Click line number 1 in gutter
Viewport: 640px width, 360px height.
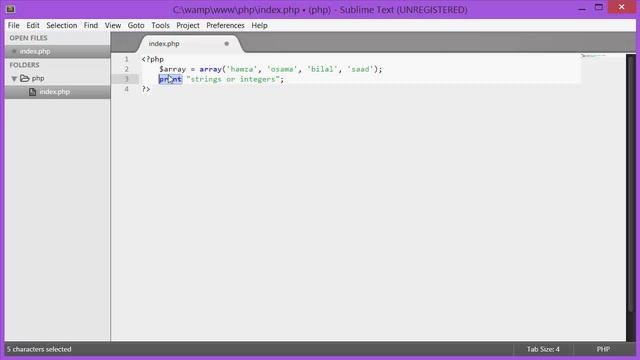click(x=127, y=59)
